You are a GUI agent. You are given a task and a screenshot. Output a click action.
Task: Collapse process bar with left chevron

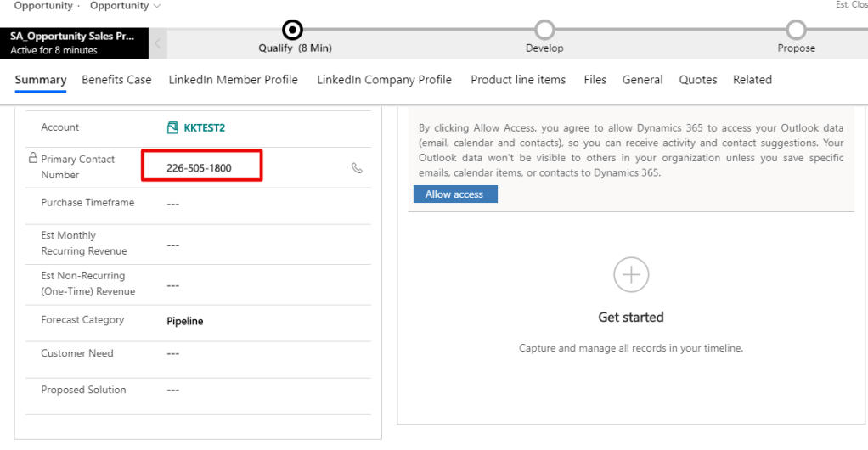pyautogui.click(x=159, y=44)
